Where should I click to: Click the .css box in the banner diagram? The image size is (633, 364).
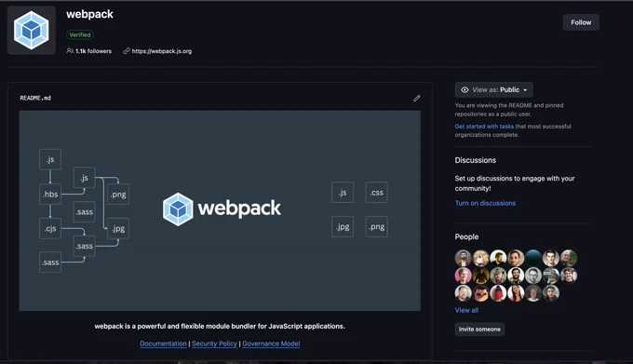[x=376, y=193]
